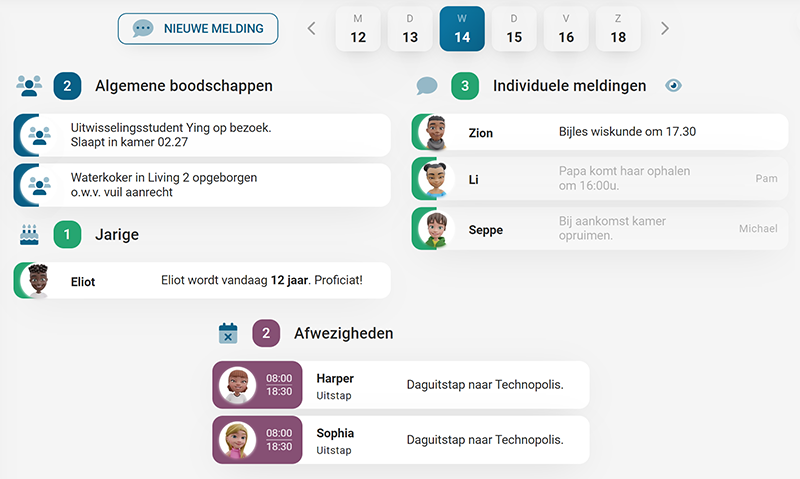Click the purple badge showing 2 absences
The height and width of the screenshot is (479, 800).
coord(265,334)
